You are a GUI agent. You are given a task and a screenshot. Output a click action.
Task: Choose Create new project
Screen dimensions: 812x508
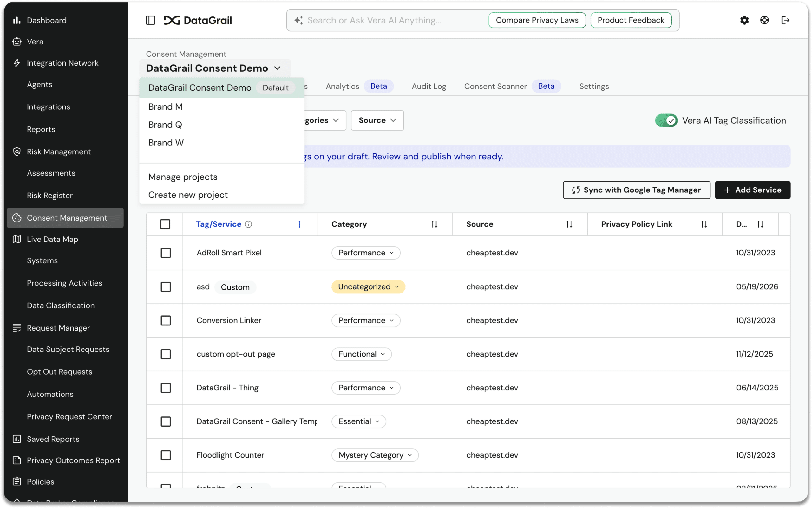tap(222, 195)
